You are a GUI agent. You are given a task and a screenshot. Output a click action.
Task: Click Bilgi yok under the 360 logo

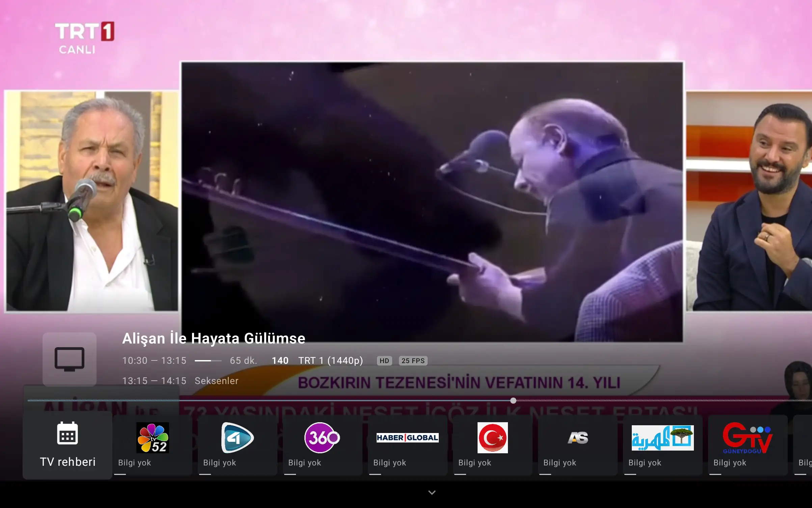[304, 463]
